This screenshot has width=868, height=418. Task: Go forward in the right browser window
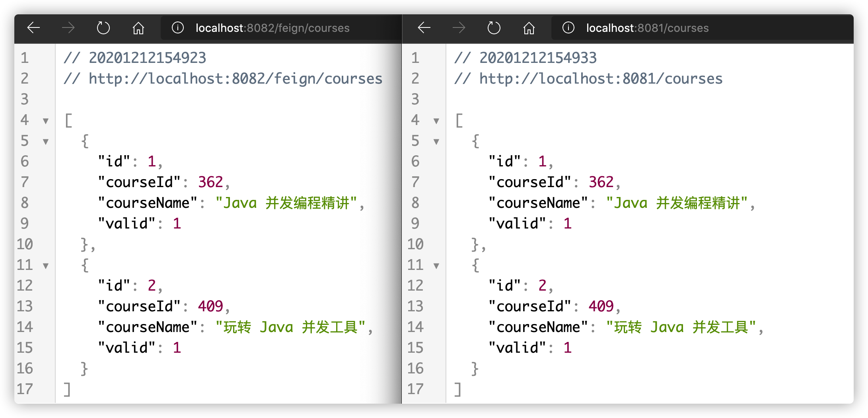[x=459, y=28]
